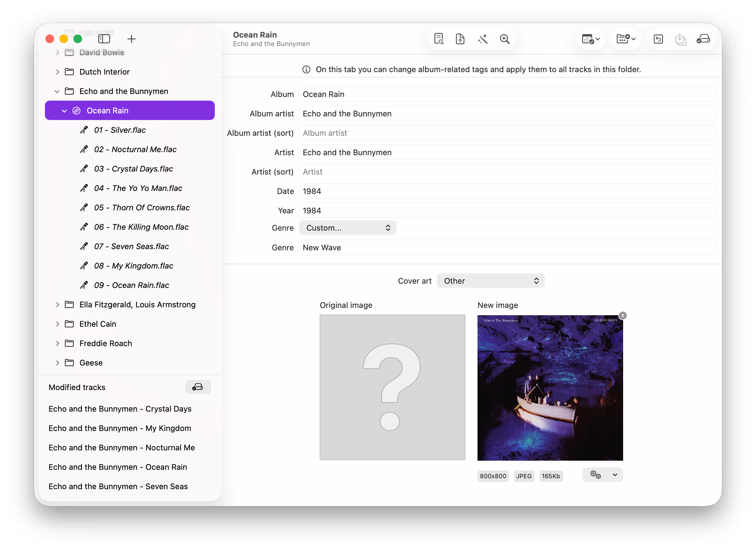Click the undo changes icon

tap(658, 39)
